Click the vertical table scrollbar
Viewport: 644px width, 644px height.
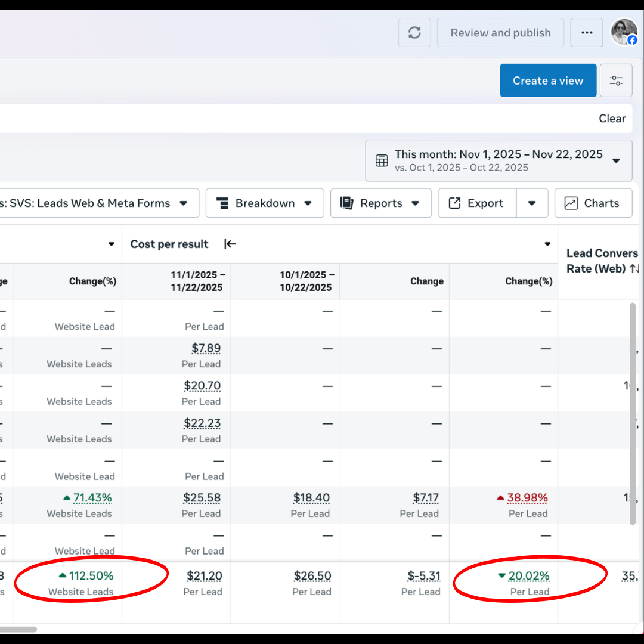coord(633,417)
